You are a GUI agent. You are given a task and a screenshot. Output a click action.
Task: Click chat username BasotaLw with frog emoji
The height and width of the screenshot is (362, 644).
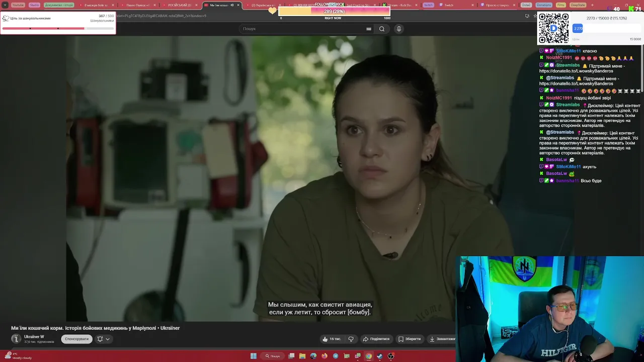coord(556,173)
